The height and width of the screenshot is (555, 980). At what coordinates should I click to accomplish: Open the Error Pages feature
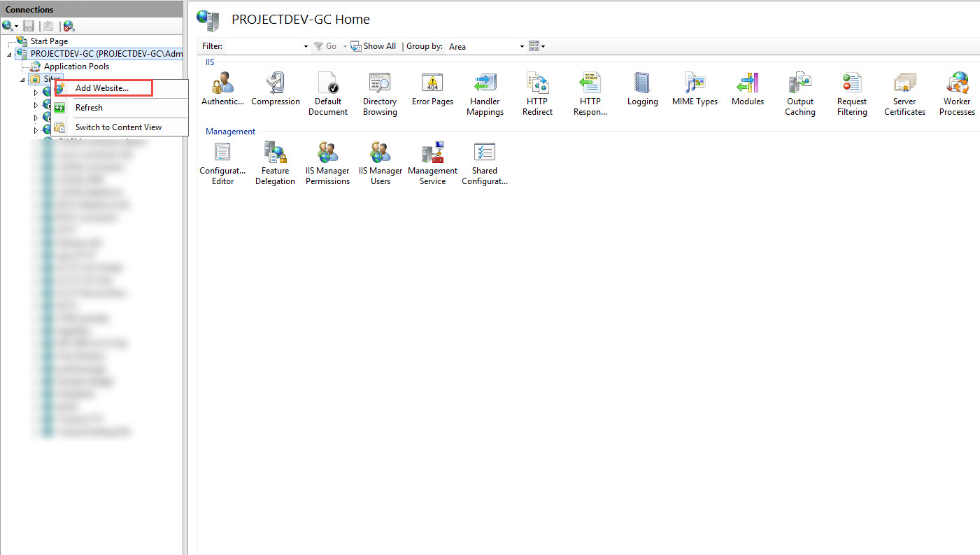[x=432, y=90]
